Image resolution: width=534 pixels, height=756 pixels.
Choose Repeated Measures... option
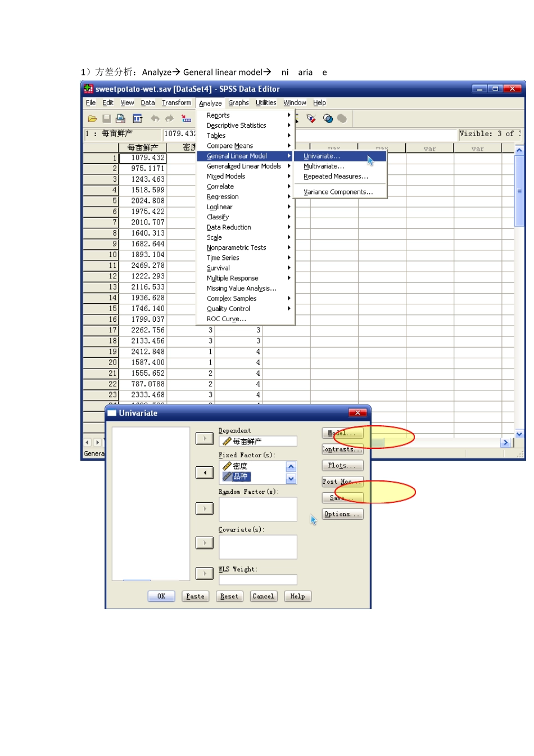[341, 177]
